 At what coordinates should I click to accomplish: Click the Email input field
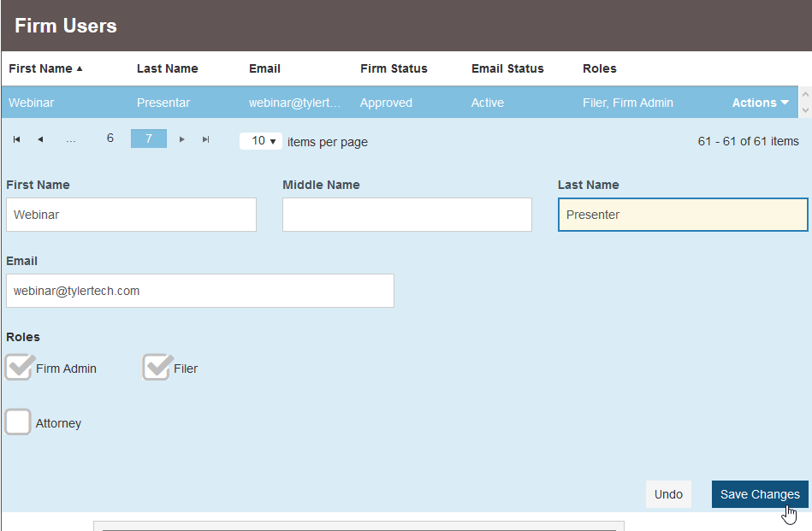pyautogui.click(x=200, y=291)
